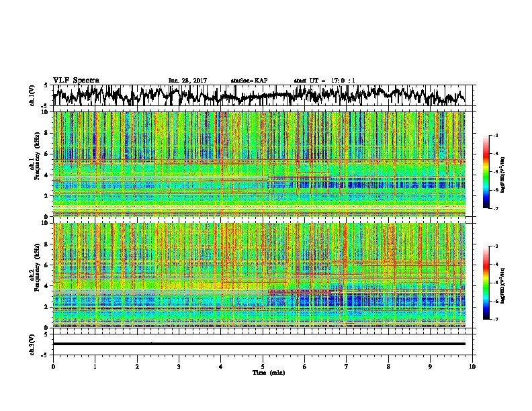Image resolution: width=532 pixels, height=411 pixels.
Task: Click the ch.3 flat voltage trace
Action: click(x=259, y=344)
